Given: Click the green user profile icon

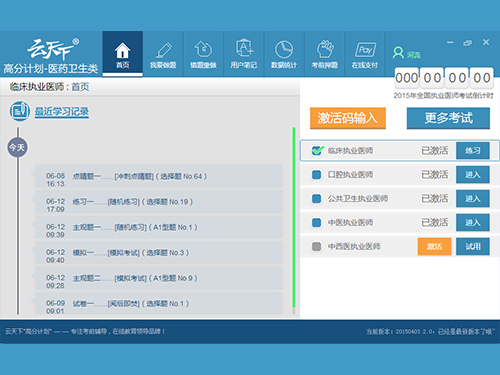Looking at the screenshot, I should tap(398, 53).
